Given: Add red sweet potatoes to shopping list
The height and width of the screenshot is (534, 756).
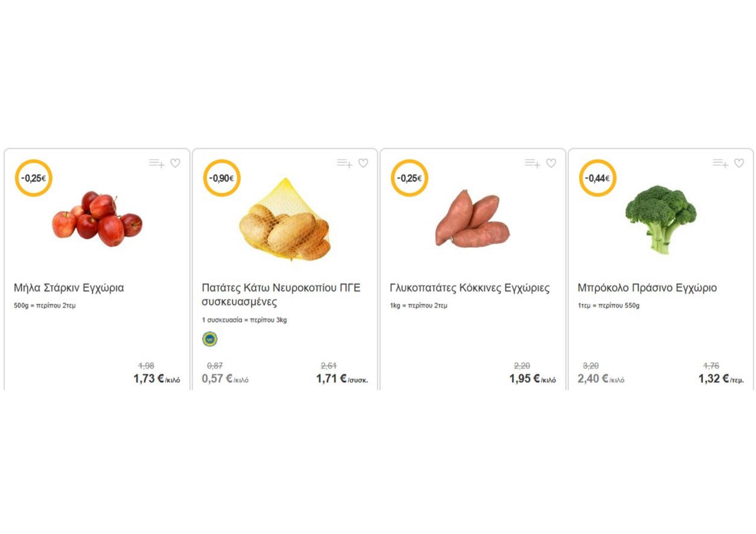Looking at the screenshot, I should click(x=532, y=163).
